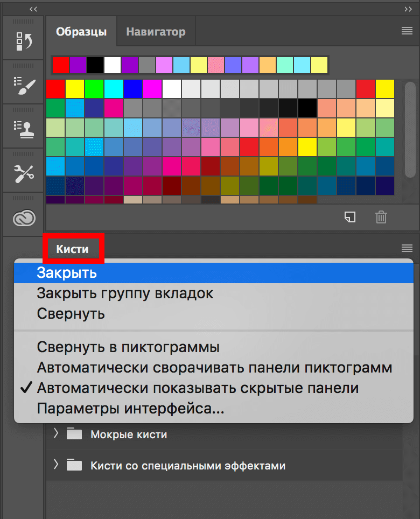Viewport: 420px width, 519px height.
Task: Pick the light pink recent swatch
Action: coord(216,65)
